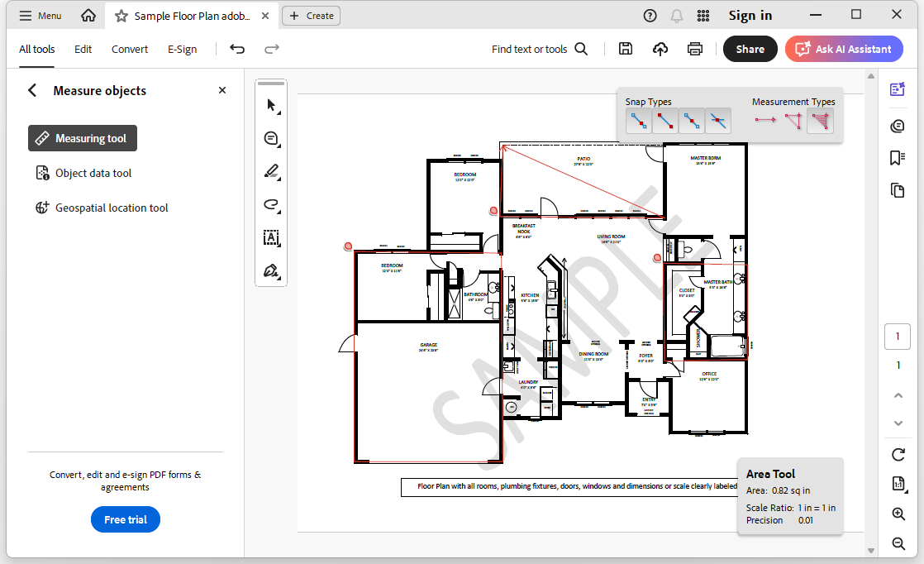Image resolution: width=924 pixels, height=564 pixels.
Task: Open the Menu in the top-left corner
Action: (39, 15)
